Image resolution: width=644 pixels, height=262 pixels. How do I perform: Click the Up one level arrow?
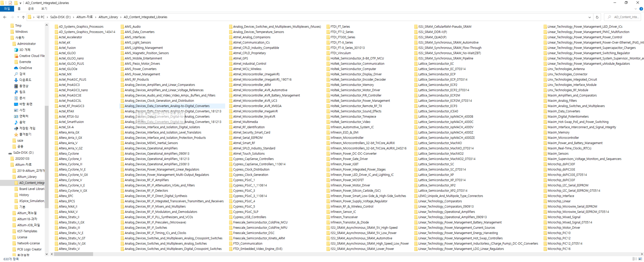point(23,17)
